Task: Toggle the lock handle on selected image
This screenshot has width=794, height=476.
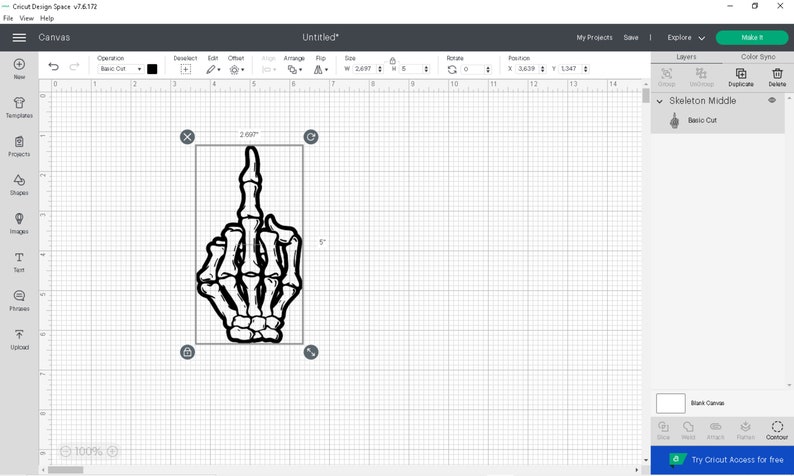Action: point(187,352)
